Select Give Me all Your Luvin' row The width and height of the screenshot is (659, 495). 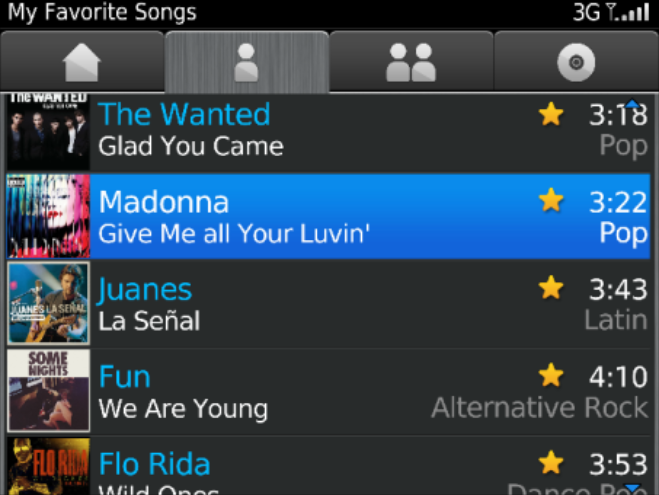[329, 216]
